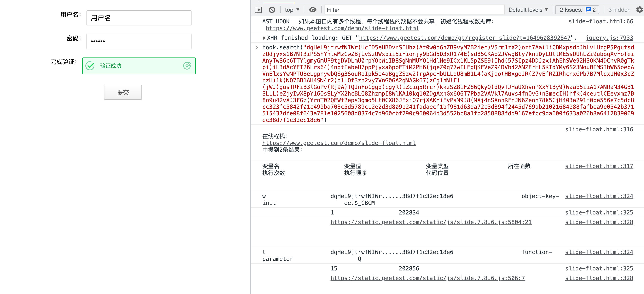The height and width of the screenshot is (294, 644).
Task: Click the 3 hidden messages label
Action: point(619,10)
